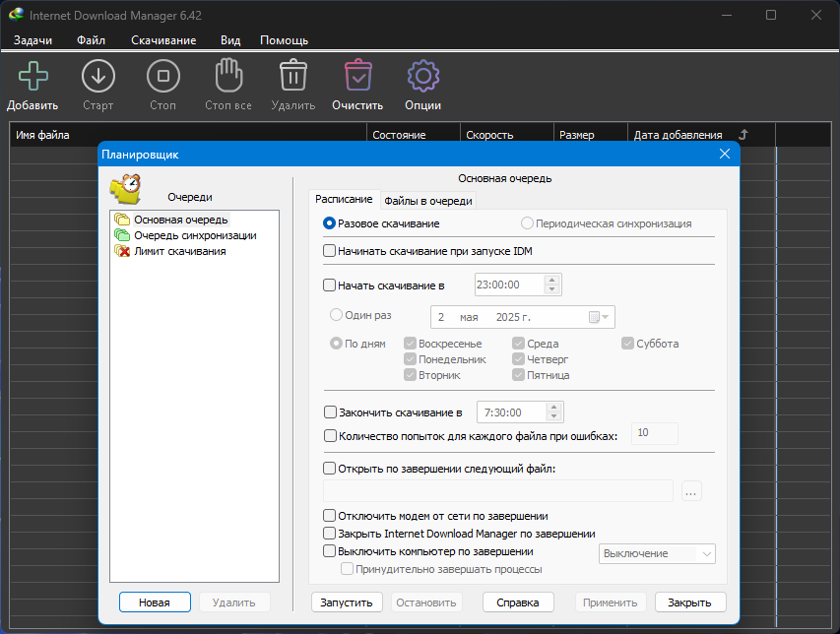Click the file path field under Открыть по завершении
Image resolution: width=840 pixels, height=634 pixels.
coord(497,491)
